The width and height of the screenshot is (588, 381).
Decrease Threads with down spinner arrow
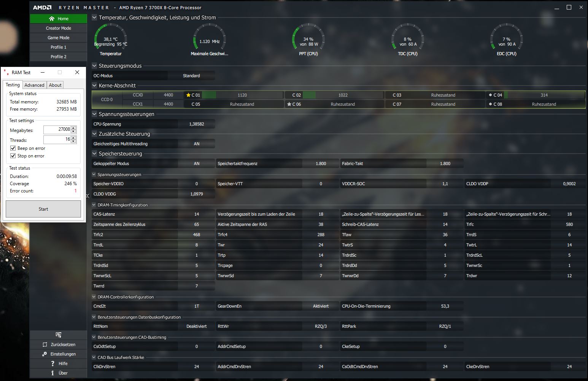[74, 142]
